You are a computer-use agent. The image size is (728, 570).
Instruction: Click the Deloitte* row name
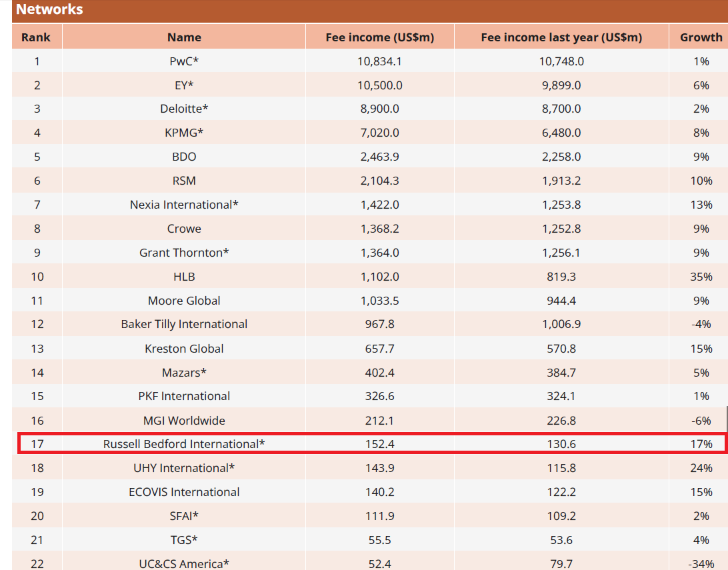tap(184, 109)
